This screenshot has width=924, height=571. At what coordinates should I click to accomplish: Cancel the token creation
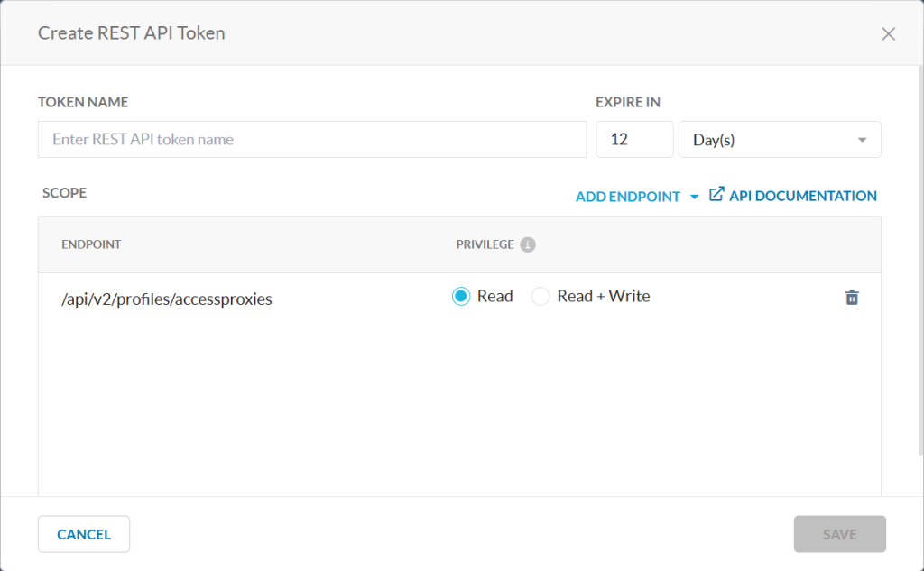(x=83, y=533)
